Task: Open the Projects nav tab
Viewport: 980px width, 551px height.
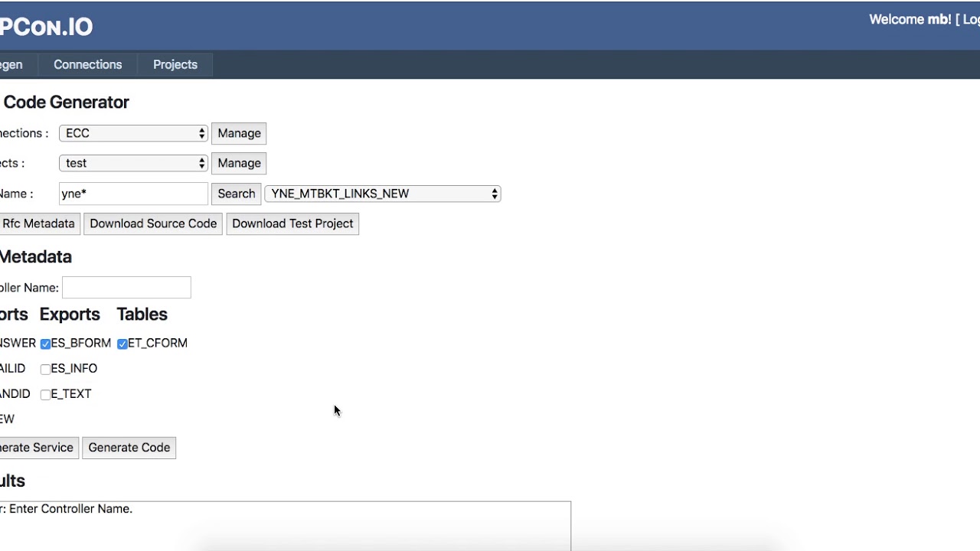Action: pos(175,65)
